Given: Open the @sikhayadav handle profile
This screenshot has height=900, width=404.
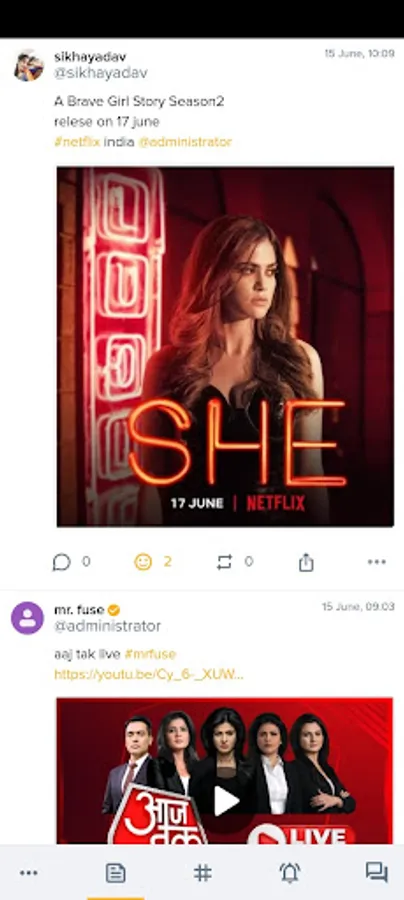Looking at the screenshot, I should coord(101,73).
